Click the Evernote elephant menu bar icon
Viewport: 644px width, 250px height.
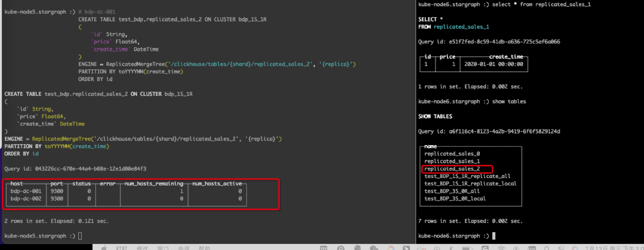click(358, 248)
